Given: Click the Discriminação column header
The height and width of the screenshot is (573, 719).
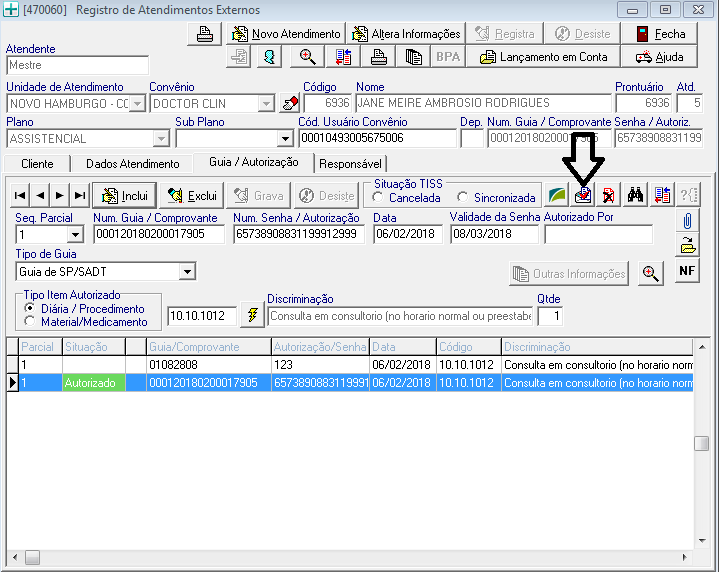Looking at the screenshot, I should (597, 347).
